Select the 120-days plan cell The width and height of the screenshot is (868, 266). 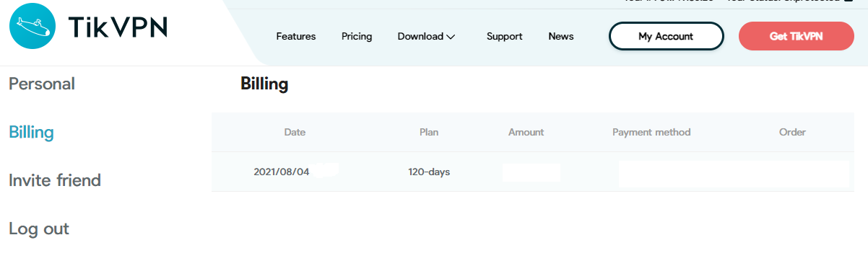[429, 172]
